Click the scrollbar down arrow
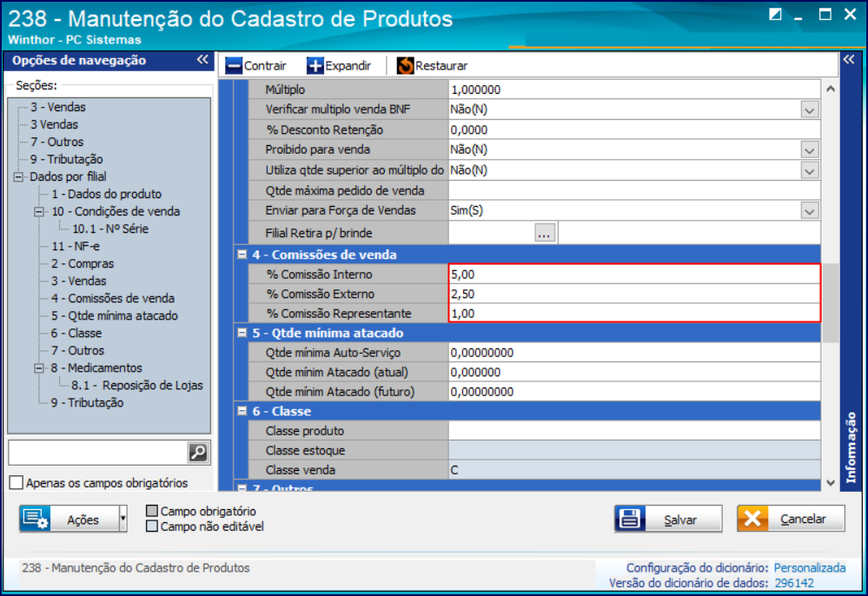 pyautogui.click(x=831, y=482)
